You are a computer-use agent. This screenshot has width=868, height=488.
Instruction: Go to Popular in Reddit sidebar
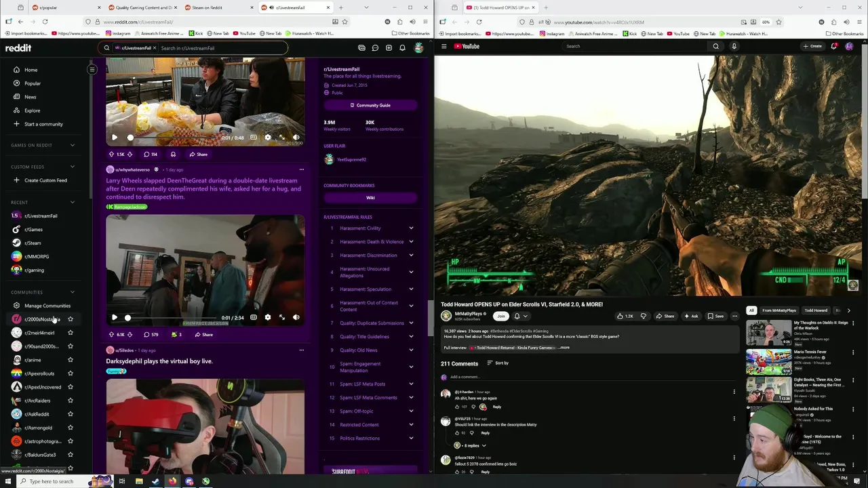pyautogui.click(x=33, y=83)
